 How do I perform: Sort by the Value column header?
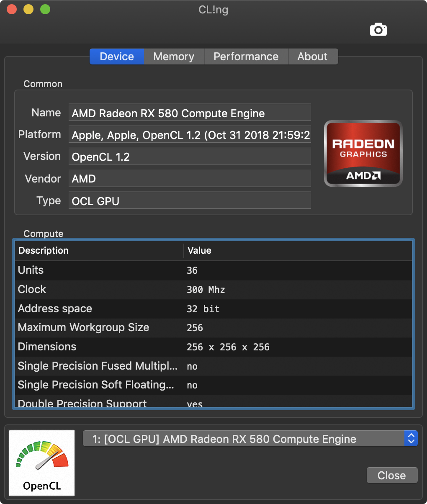click(x=298, y=250)
